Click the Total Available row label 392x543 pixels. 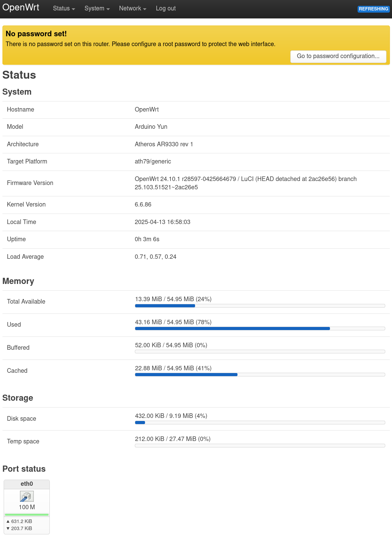tap(26, 302)
